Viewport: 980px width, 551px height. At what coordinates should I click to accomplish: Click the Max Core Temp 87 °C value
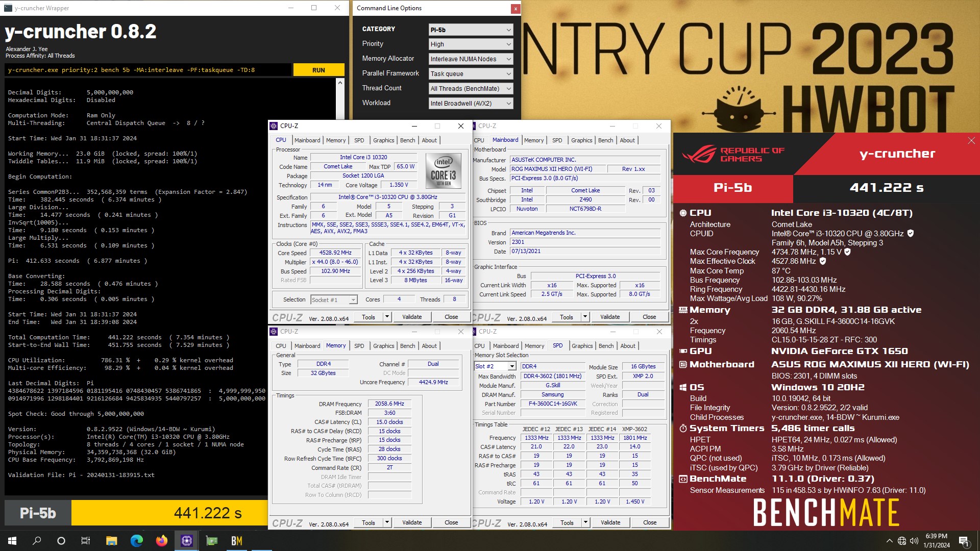[781, 271]
